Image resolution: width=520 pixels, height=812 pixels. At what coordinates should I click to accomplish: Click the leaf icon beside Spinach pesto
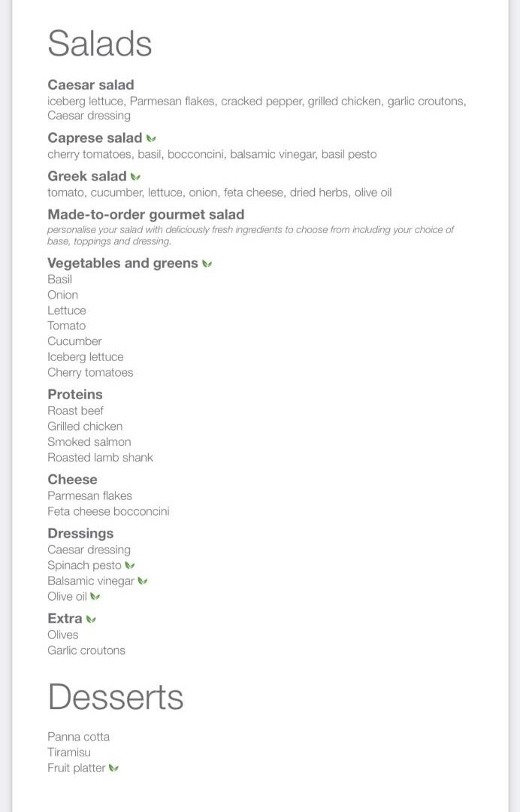click(130, 565)
